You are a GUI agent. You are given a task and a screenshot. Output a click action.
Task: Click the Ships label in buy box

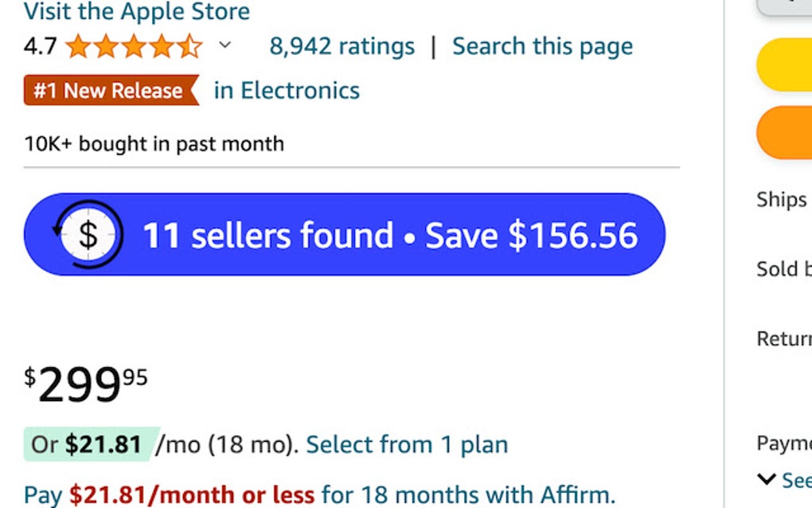pos(782,199)
